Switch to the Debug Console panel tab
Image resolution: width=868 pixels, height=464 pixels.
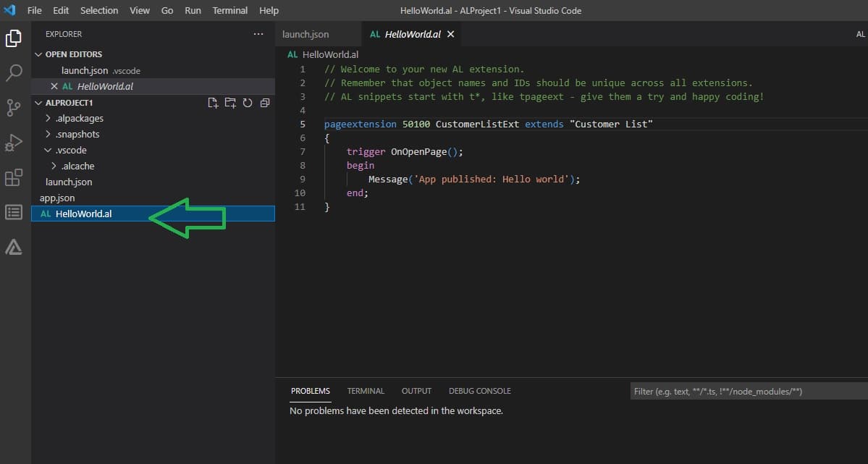[479, 391]
